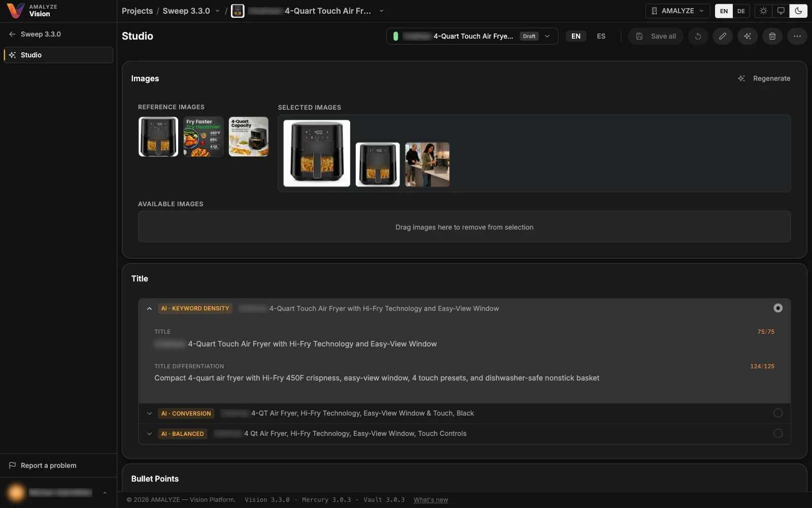The height and width of the screenshot is (508, 812).
Task: Select the 4-Quart Capacity reference image
Action: coord(249,137)
